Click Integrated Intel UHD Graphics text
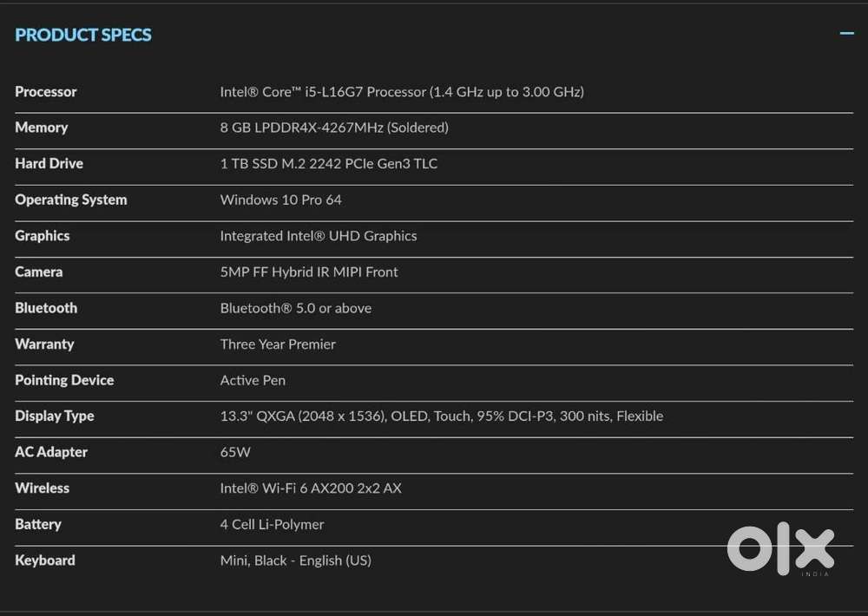 319,236
